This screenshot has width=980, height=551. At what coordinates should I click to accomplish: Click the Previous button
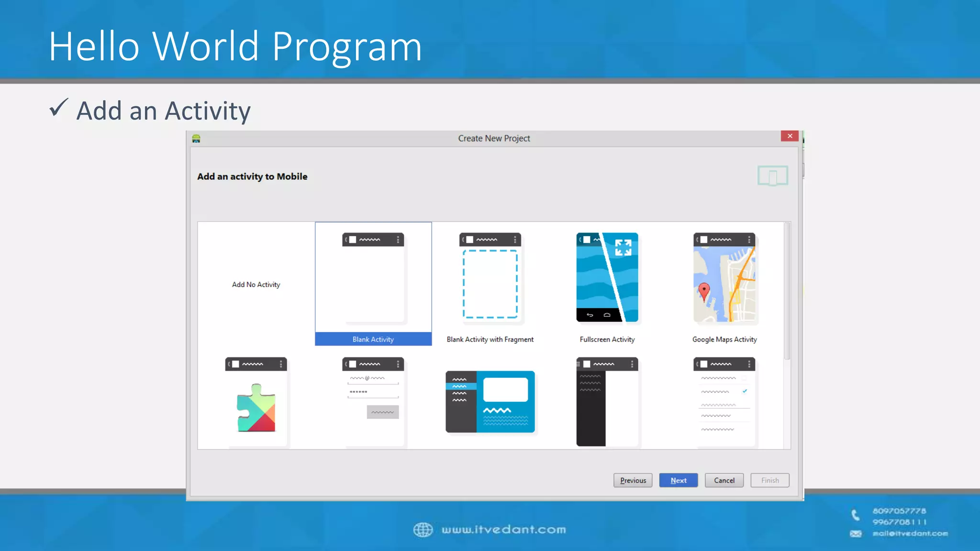point(633,480)
